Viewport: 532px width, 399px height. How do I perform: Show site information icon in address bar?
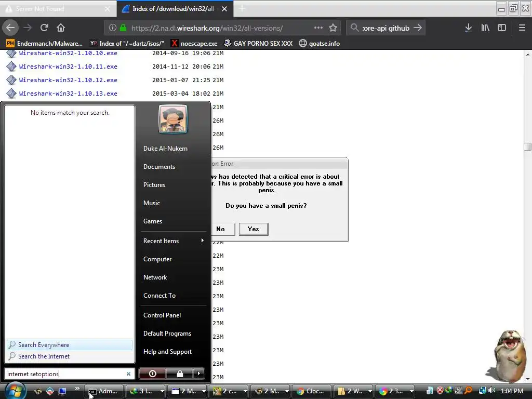pyautogui.click(x=113, y=28)
